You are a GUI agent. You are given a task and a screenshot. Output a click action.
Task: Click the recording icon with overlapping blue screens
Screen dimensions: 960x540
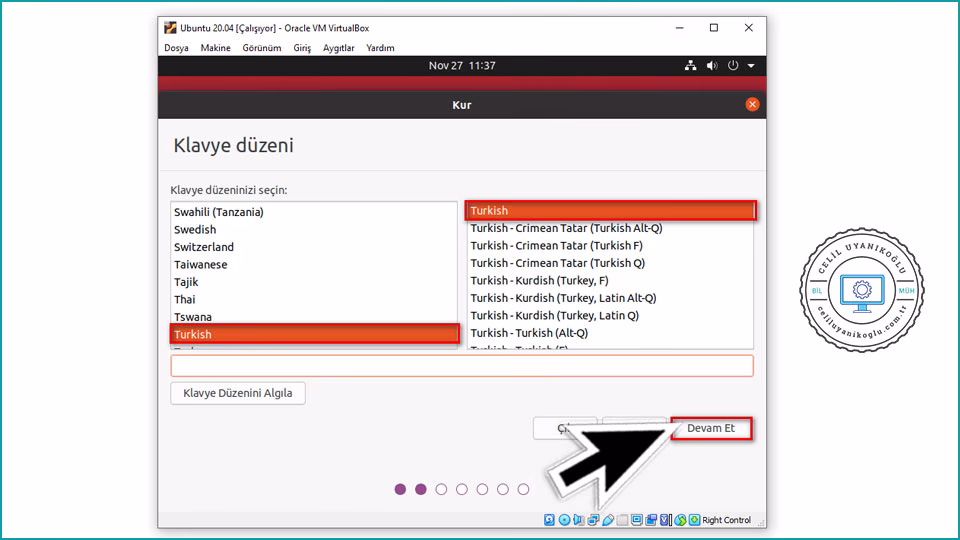[x=651, y=520]
